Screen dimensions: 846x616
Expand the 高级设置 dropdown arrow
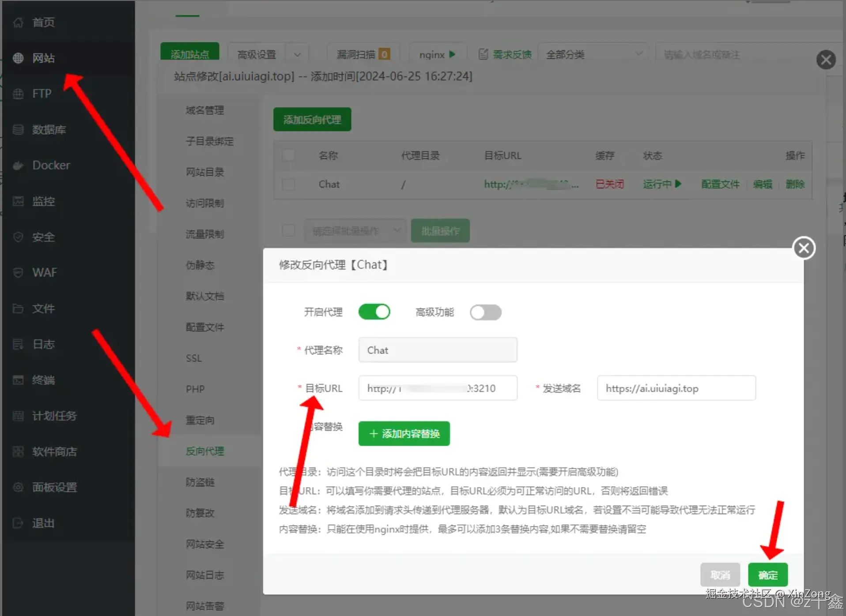[x=297, y=54]
